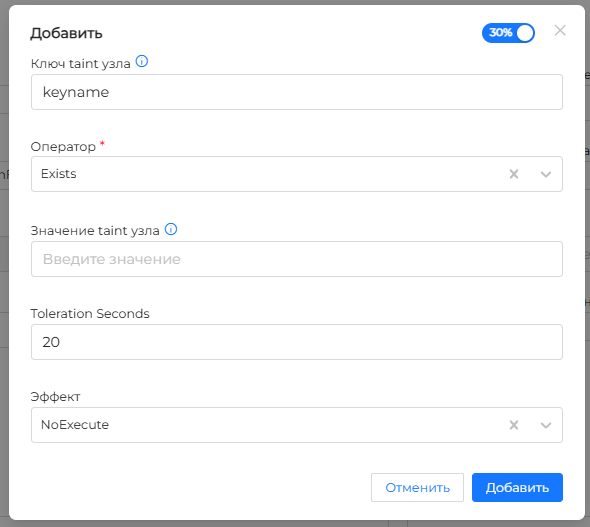590x527 pixels.
Task: Click the Оператор field label
Action: pyautogui.click(x=63, y=146)
